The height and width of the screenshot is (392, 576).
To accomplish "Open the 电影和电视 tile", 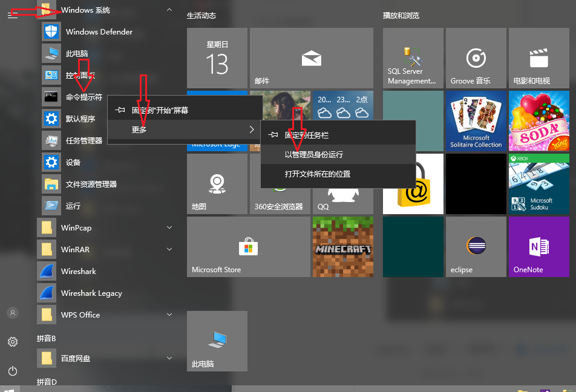I will tap(539, 58).
